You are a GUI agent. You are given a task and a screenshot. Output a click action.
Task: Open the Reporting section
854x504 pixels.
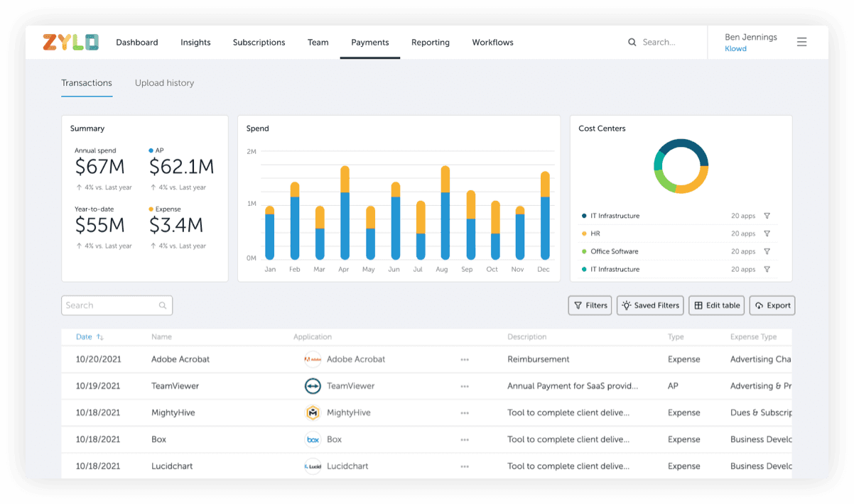click(431, 43)
